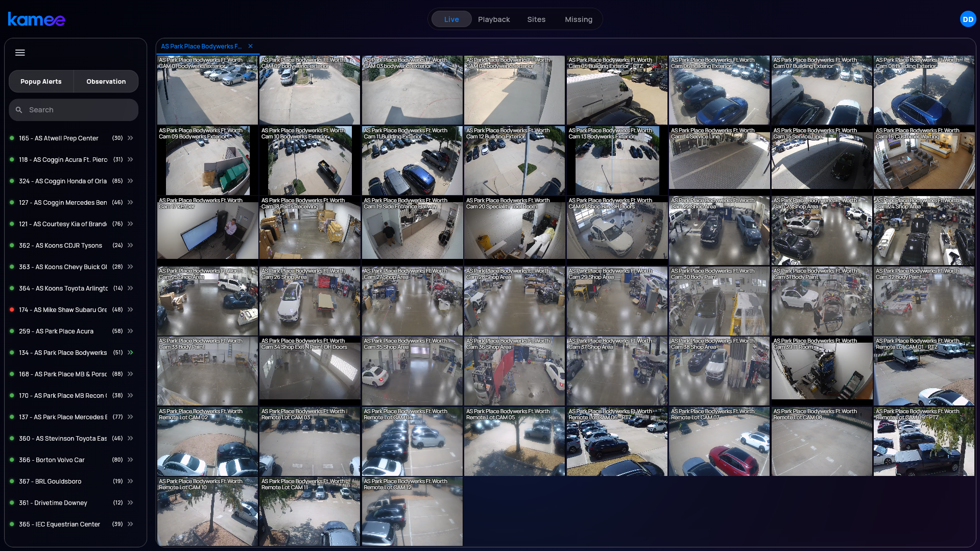
Task: Expand site 137 - AS Park Place Mercedes
Action: (131, 417)
